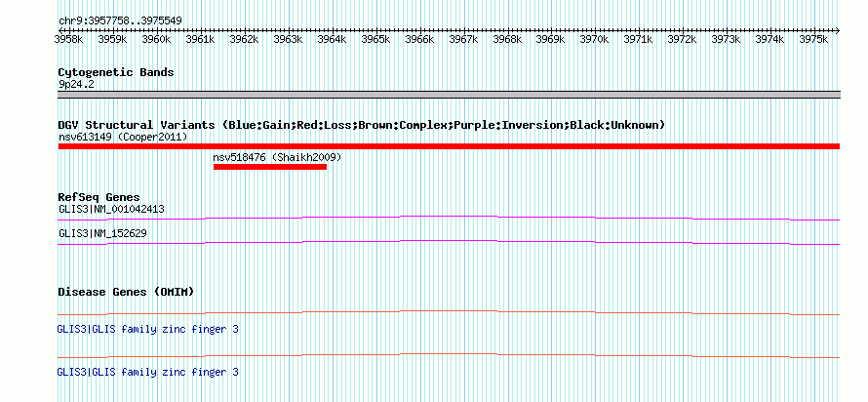Select the gray 9p24.2 cytogenetic band bar
This screenshot has width=868, height=402.
(449, 95)
